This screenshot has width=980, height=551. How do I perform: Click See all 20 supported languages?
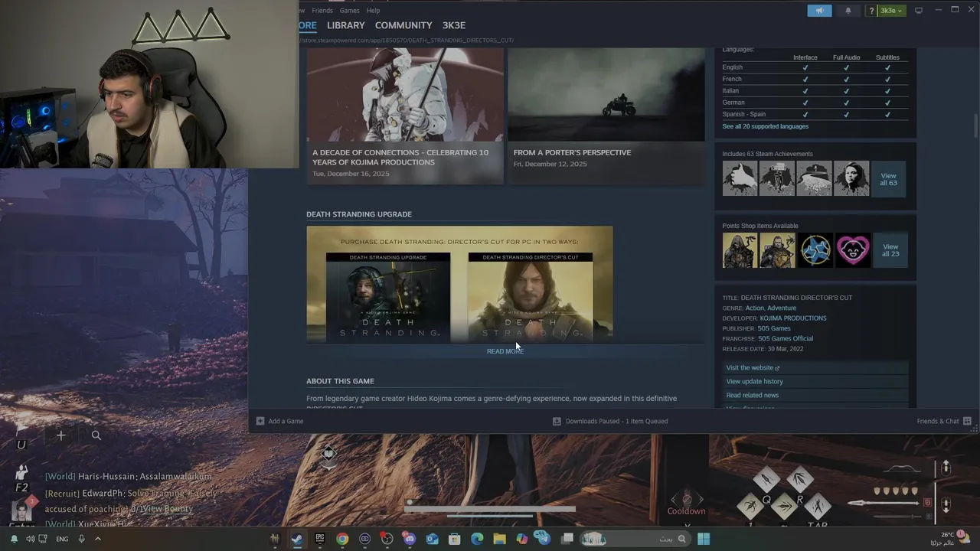pyautogui.click(x=765, y=126)
